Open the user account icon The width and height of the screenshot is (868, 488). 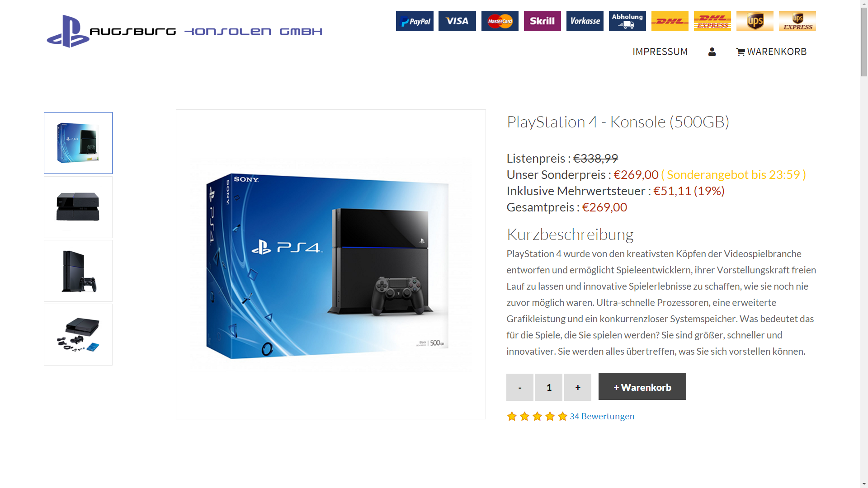tap(712, 52)
